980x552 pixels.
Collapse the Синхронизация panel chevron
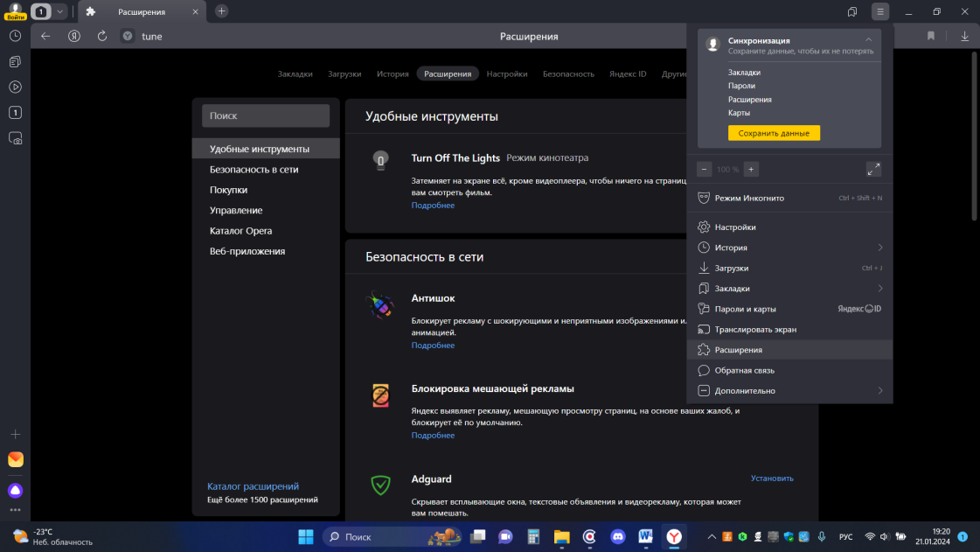coord(868,40)
